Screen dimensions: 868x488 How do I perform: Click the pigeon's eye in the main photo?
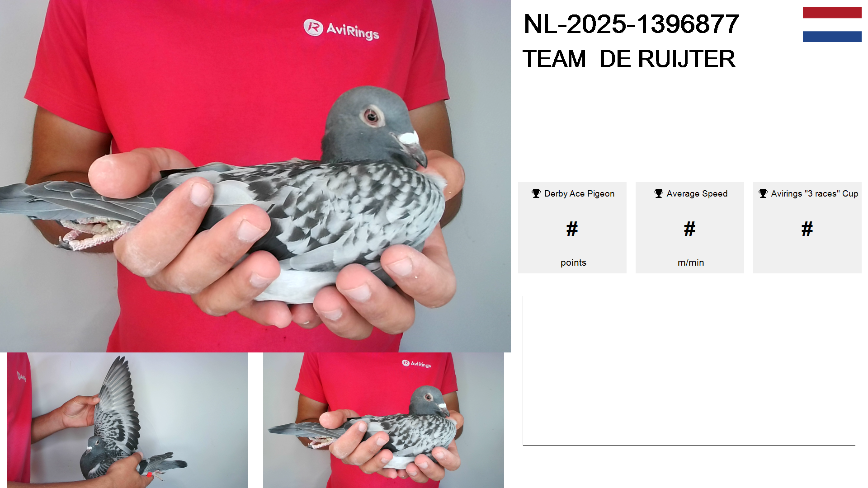coord(372,117)
